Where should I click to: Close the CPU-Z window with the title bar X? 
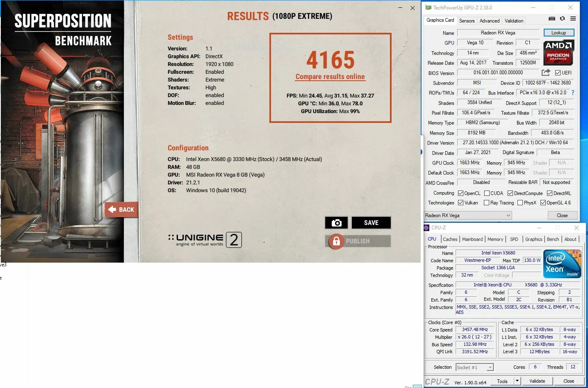coord(576,228)
